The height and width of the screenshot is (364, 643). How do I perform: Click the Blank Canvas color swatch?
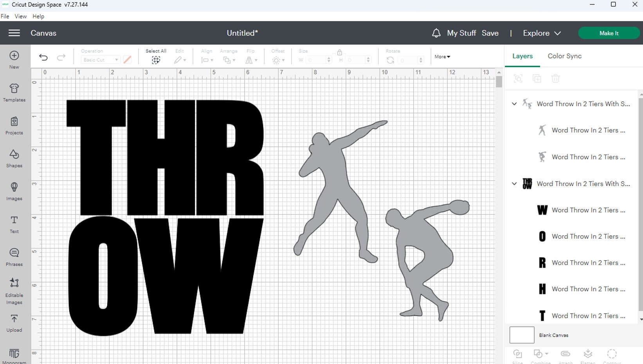(x=522, y=335)
